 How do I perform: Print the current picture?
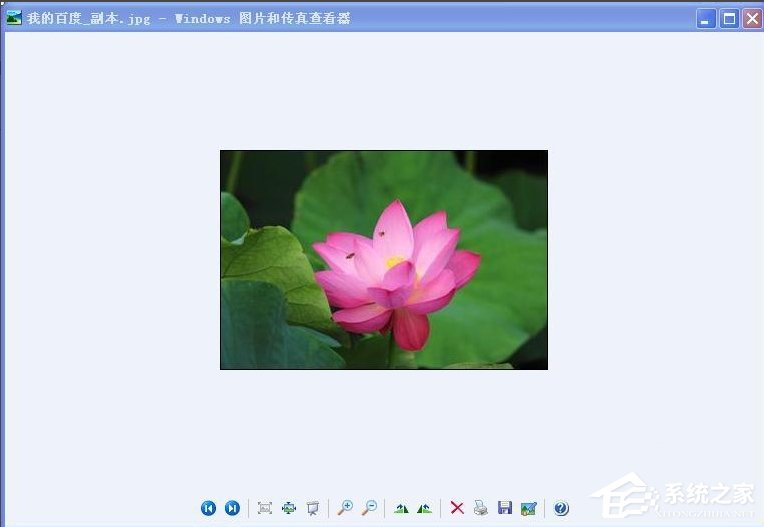pyautogui.click(x=481, y=508)
